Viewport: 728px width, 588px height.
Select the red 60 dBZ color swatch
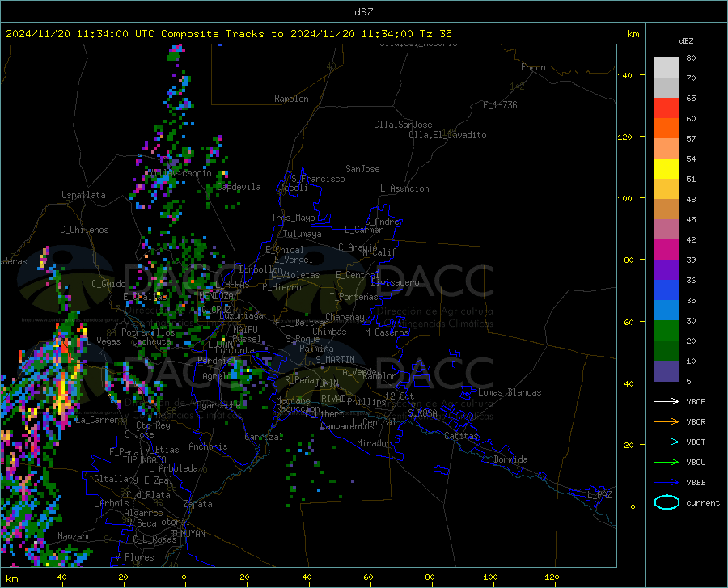(x=667, y=108)
